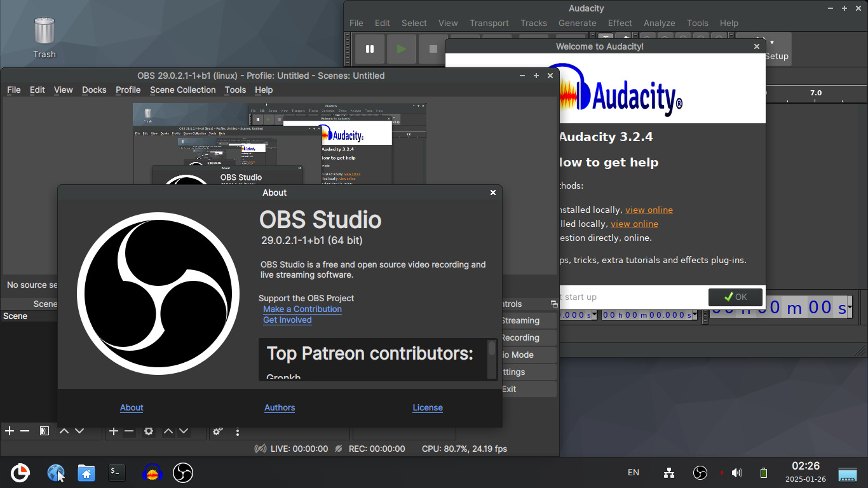Image resolution: width=868 pixels, height=488 pixels.
Task: Click the green Play button in Audacity
Action: coord(401,49)
